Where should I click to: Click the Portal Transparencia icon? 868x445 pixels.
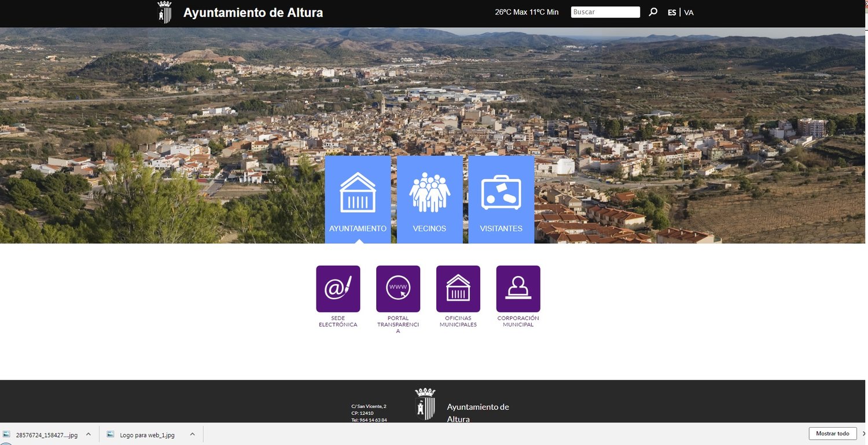pyautogui.click(x=398, y=288)
